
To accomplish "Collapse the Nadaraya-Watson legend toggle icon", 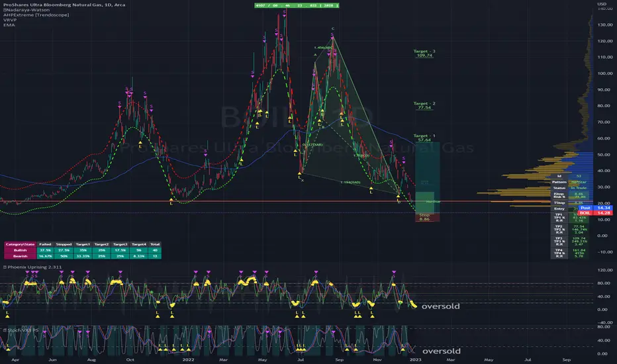I will pos(5,10).
